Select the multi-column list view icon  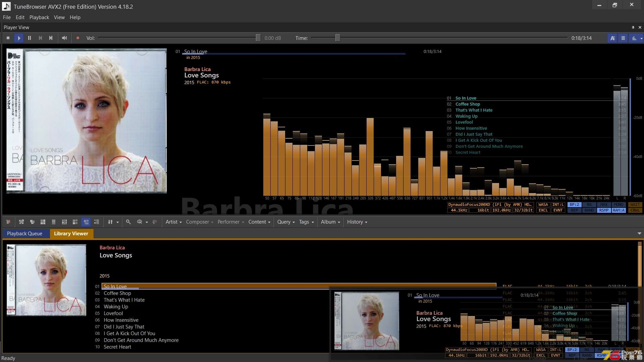point(64,222)
